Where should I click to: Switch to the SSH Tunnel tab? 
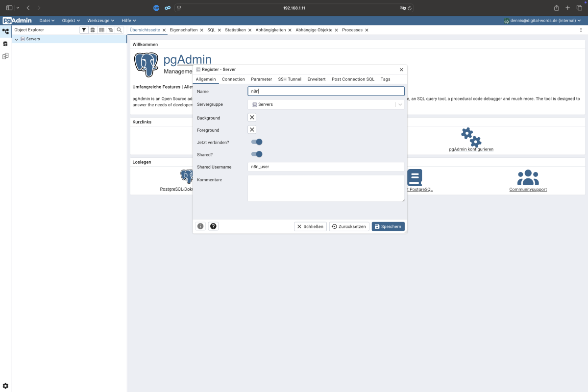click(x=290, y=79)
